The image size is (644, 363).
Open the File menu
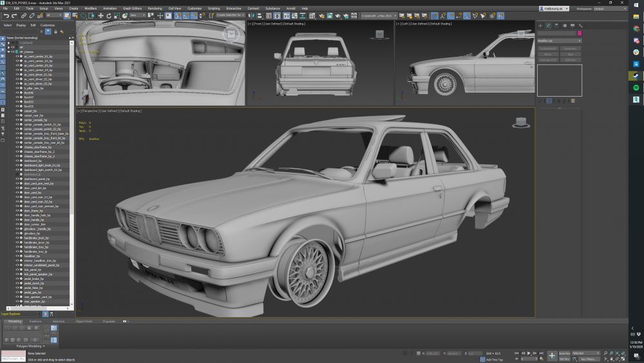5,8
